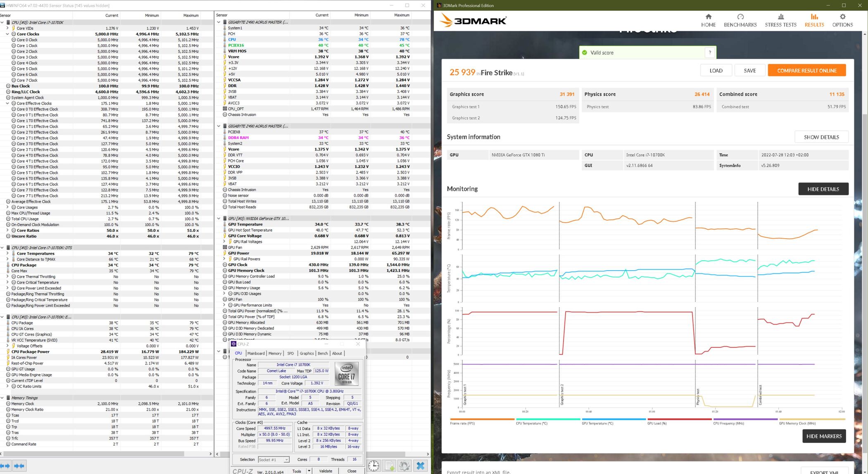
Task: Click SHOW DETAILS for System information
Action: tap(821, 137)
